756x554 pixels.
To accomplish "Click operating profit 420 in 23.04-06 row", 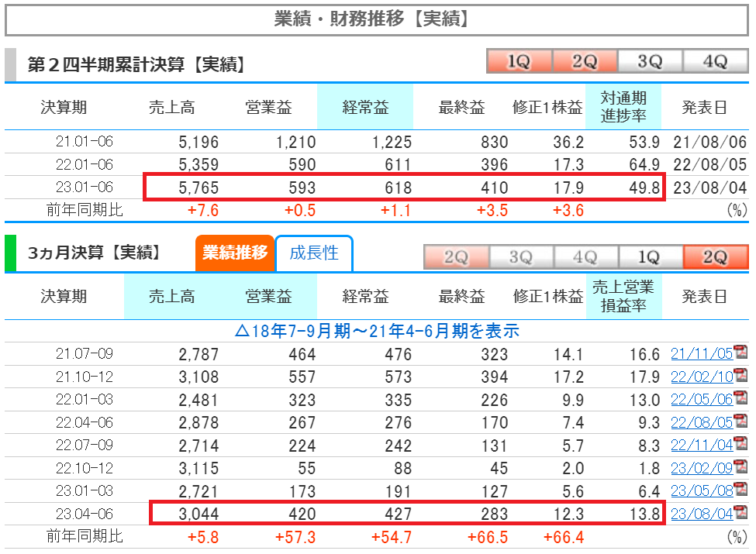I will point(302,514).
